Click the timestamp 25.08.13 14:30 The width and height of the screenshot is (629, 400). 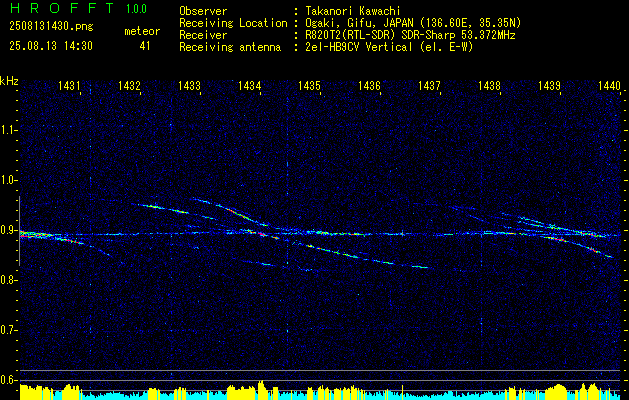point(51,46)
